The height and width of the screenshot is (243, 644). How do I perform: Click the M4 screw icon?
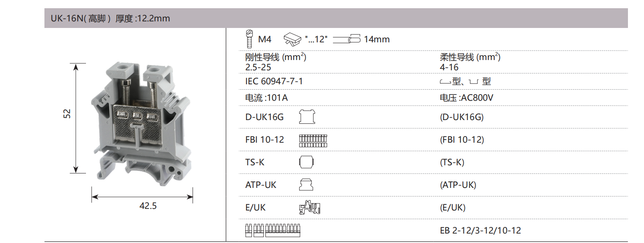(x=249, y=38)
